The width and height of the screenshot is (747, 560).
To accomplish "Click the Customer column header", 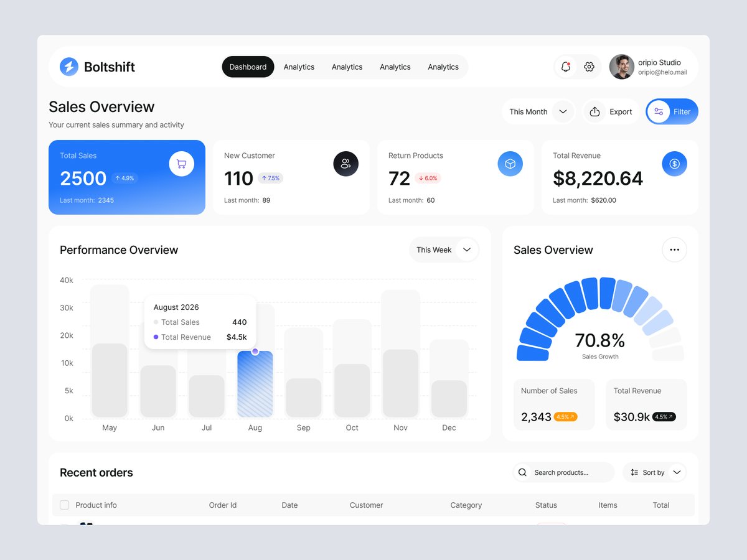I will [x=366, y=505].
